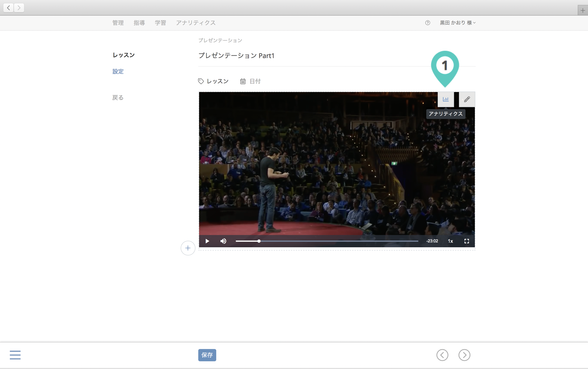Open the Analytics chart icon on video
Image resolution: width=588 pixels, height=369 pixels.
point(446,99)
